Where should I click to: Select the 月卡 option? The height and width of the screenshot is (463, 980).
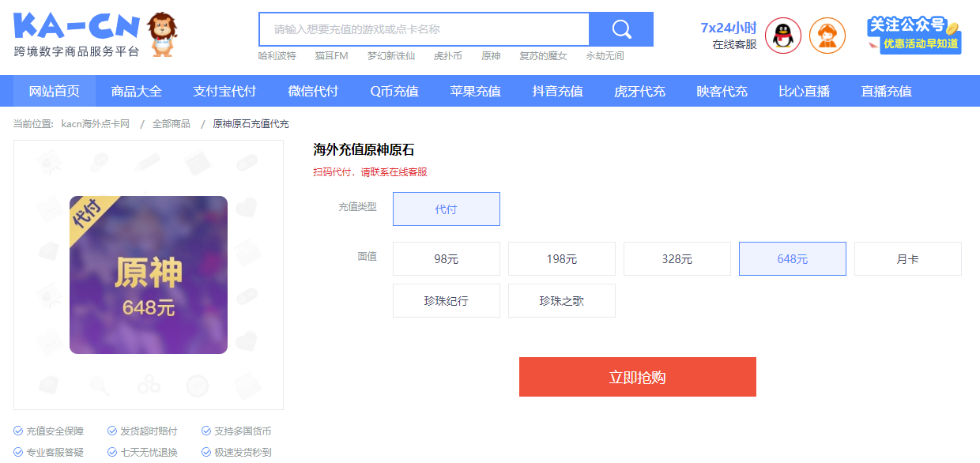[908, 259]
